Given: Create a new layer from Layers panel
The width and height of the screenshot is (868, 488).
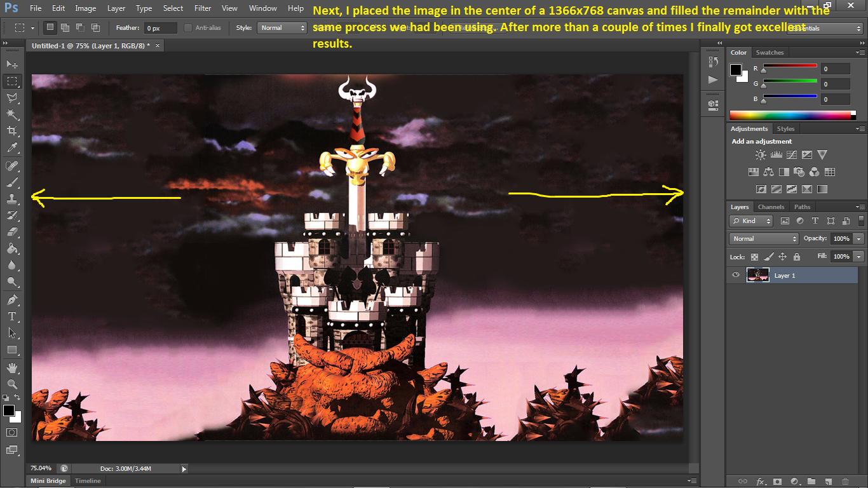Looking at the screenshot, I should pyautogui.click(x=829, y=482).
